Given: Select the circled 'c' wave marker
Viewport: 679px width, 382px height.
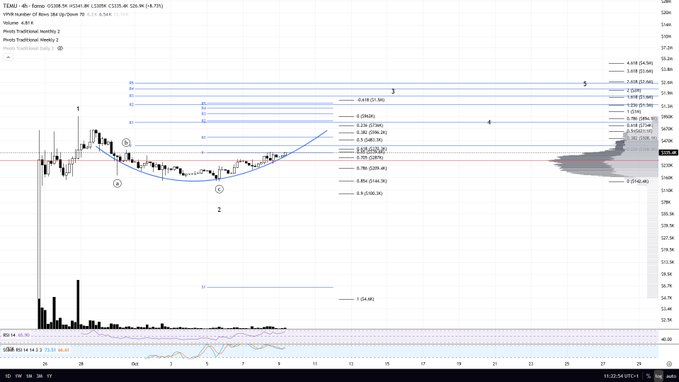Looking at the screenshot, I should point(219,189).
